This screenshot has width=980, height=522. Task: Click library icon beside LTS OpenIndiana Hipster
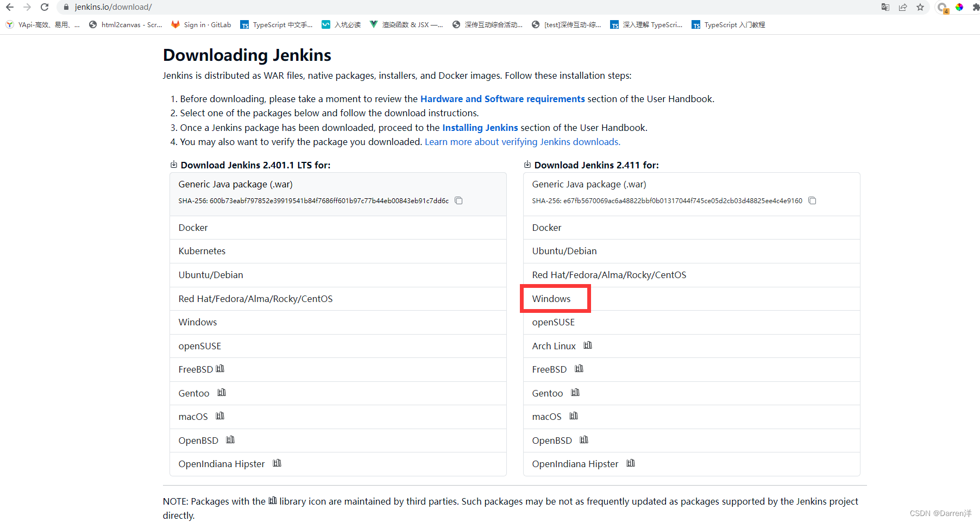point(277,463)
